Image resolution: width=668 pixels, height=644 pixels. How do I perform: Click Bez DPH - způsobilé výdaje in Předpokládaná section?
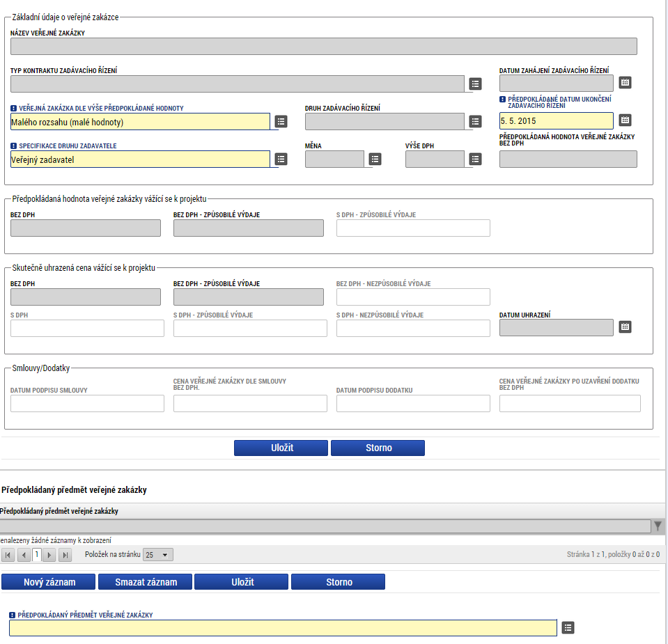tap(249, 228)
